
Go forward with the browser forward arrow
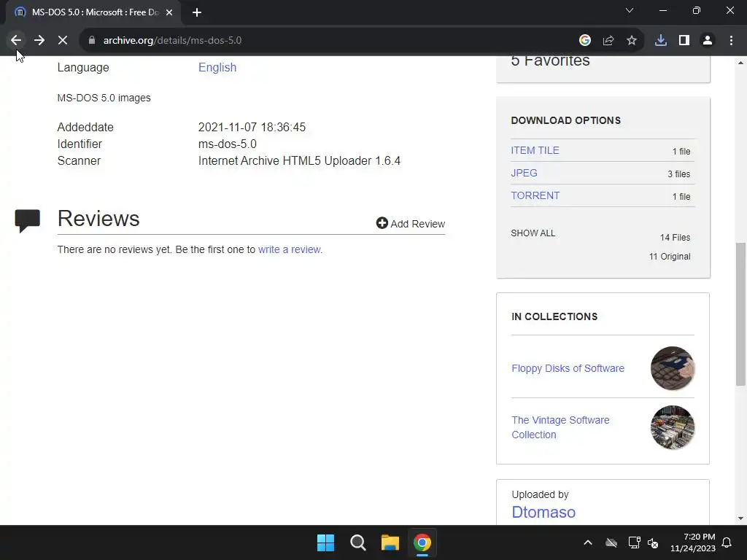point(39,41)
